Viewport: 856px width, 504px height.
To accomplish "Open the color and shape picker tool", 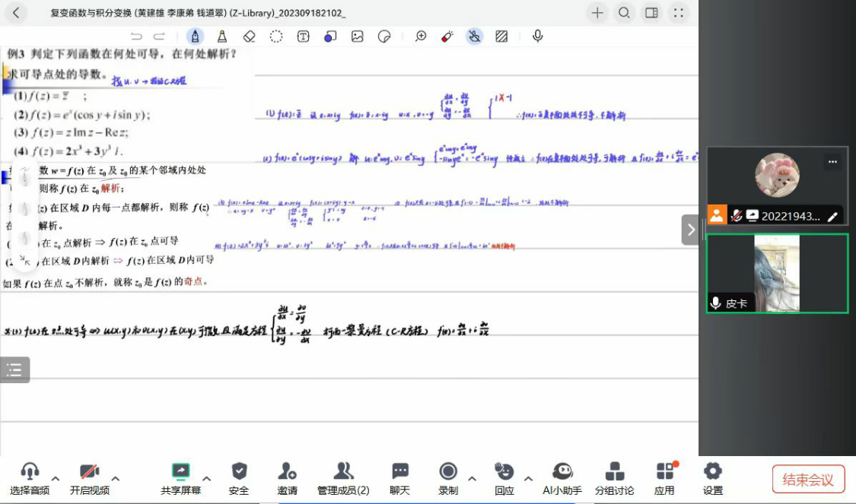I will 329,36.
